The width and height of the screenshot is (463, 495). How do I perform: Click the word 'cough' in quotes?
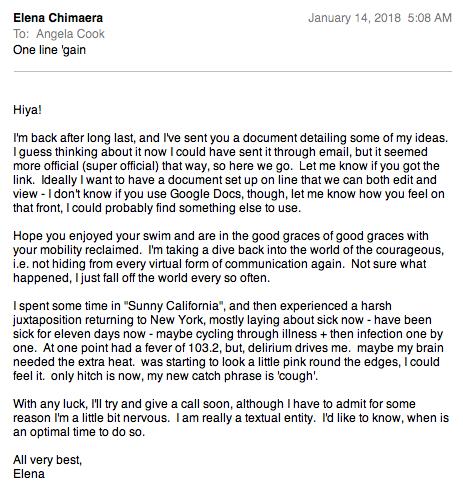(x=296, y=376)
